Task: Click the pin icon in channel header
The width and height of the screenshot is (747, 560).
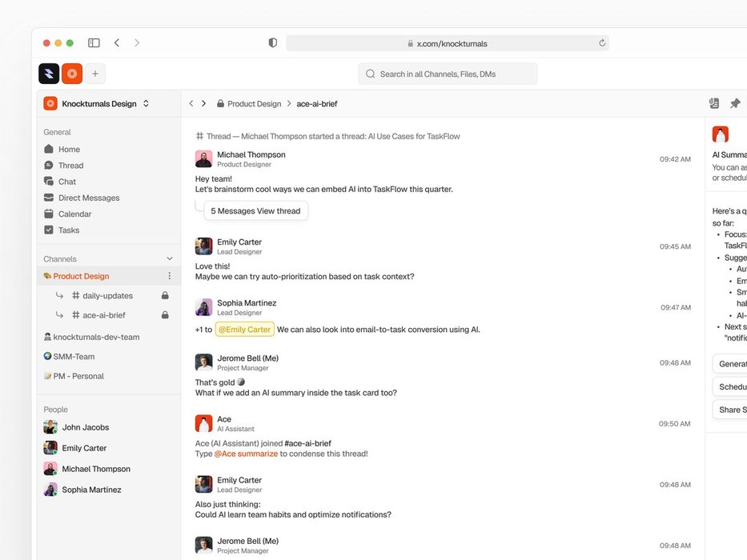Action: [x=735, y=103]
